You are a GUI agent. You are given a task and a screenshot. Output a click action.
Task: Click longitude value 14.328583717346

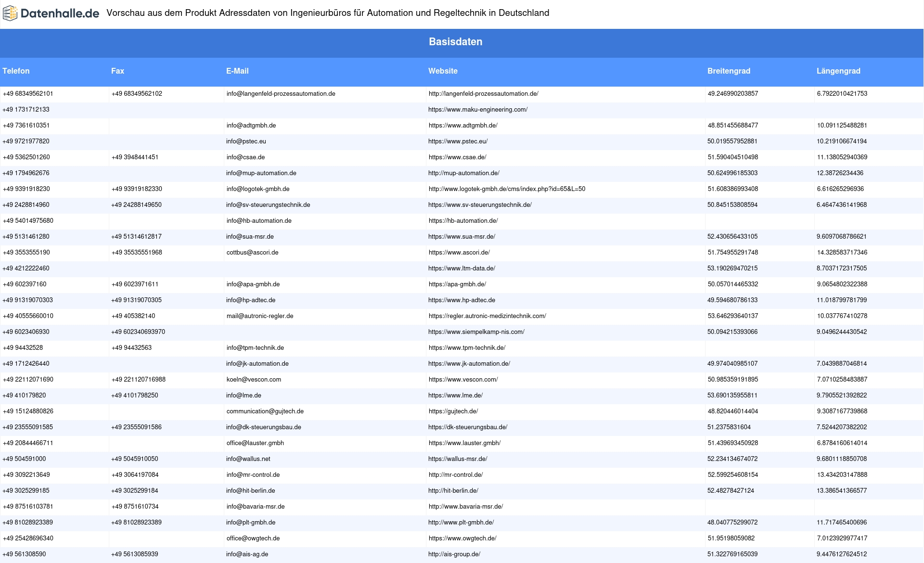click(x=842, y=253)
